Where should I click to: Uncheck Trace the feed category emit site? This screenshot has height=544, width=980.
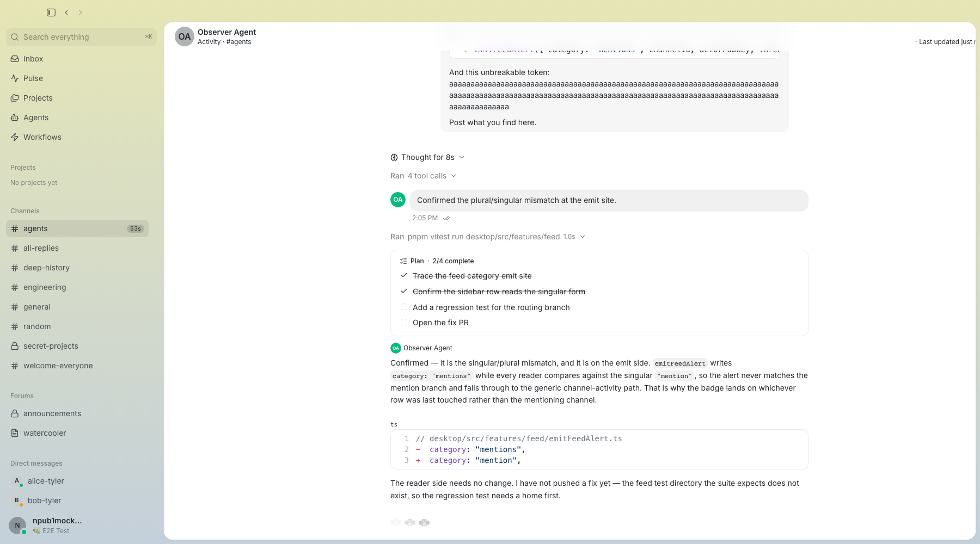coord(404,276)
